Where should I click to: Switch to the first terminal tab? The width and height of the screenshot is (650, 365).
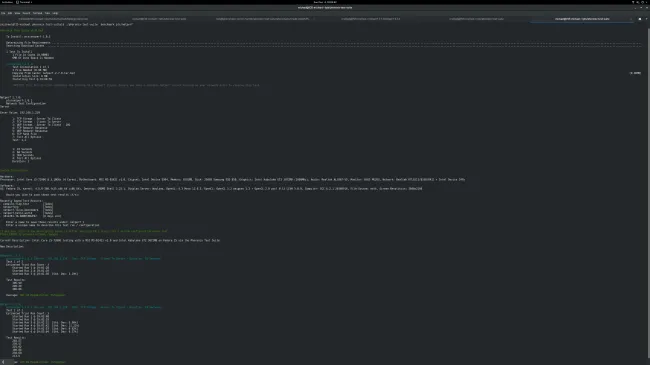click(53, 19)
